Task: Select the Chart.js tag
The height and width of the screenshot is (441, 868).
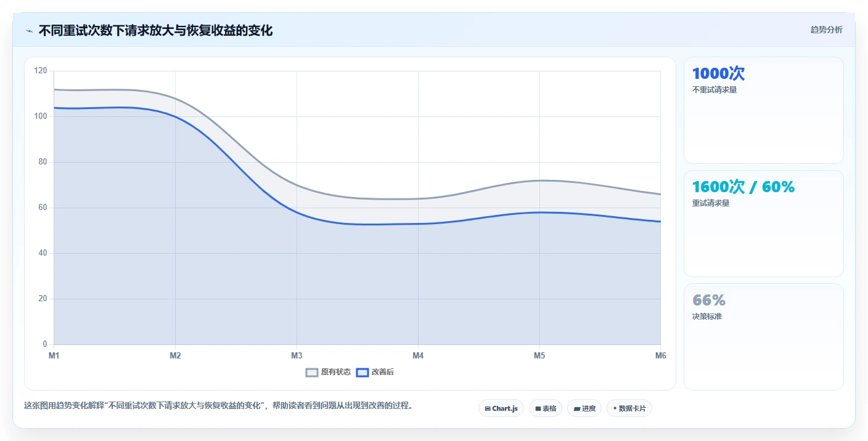Action: pos(501,408)
